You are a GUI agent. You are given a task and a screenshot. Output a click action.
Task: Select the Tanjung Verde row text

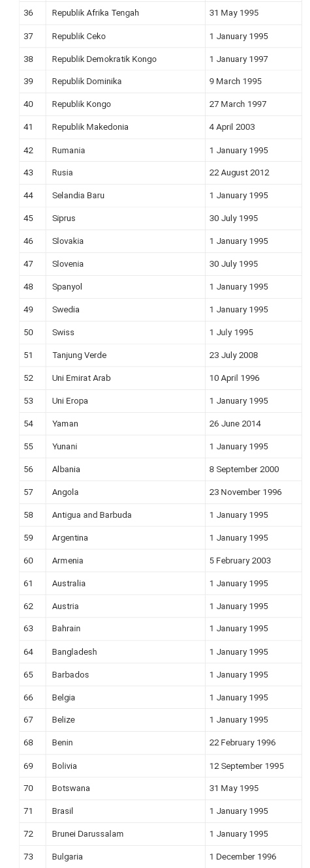[x=79, y=355]
